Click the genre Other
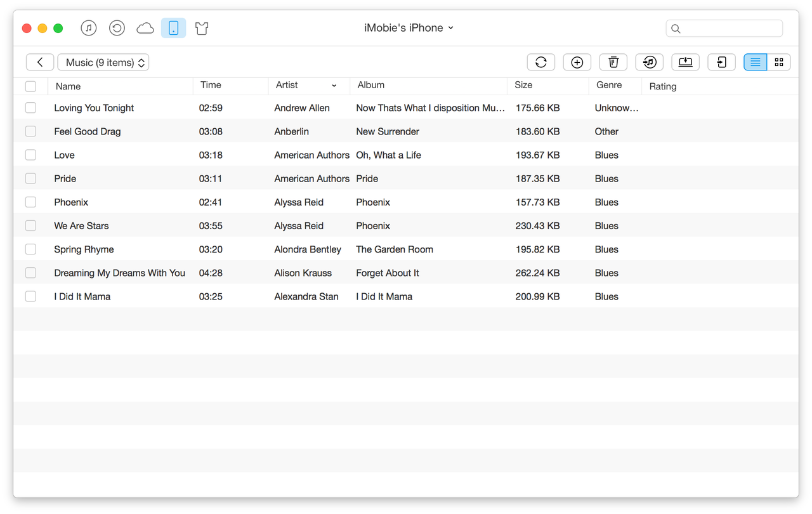This screenshot has width=812, height=514. coord(606,131)
